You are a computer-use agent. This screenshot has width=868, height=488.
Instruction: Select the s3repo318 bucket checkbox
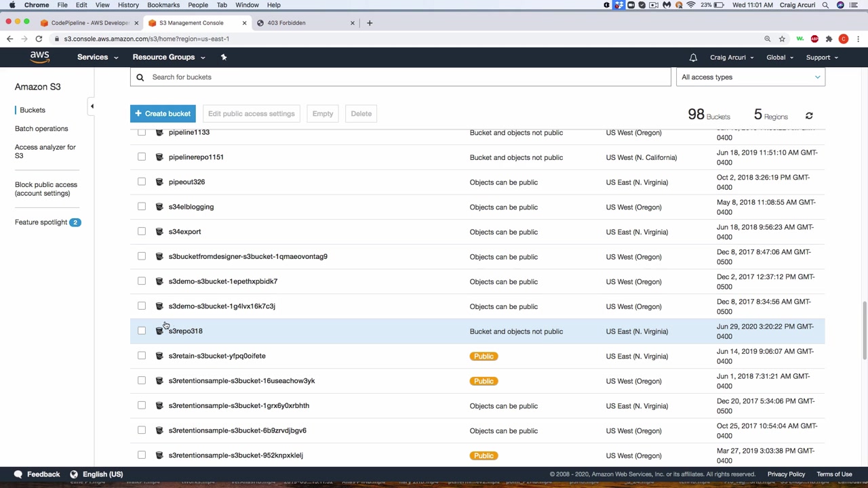(x=142, y=331)
